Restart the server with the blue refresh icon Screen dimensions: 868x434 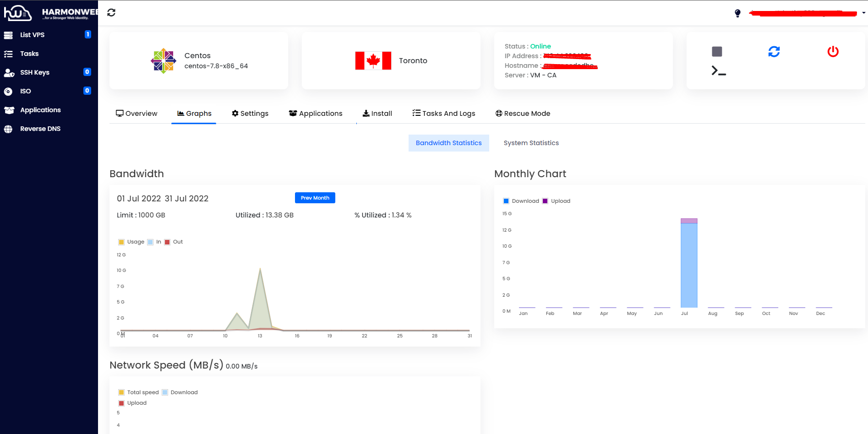pos(774,52)
